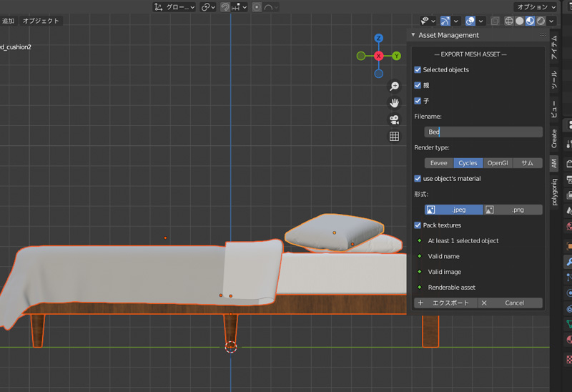Image resolution: width=572 pixels, height=392 pixels.
Task: Switch orthographic view with grid icon
Action: (394, 136)
